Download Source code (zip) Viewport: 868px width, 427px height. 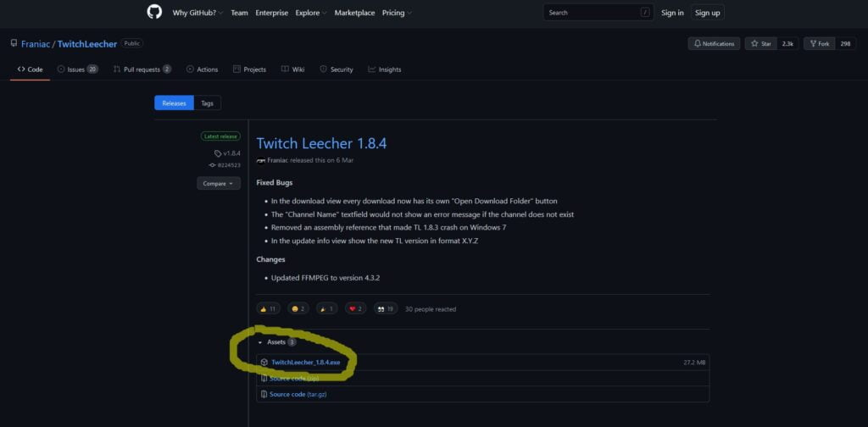294,379
